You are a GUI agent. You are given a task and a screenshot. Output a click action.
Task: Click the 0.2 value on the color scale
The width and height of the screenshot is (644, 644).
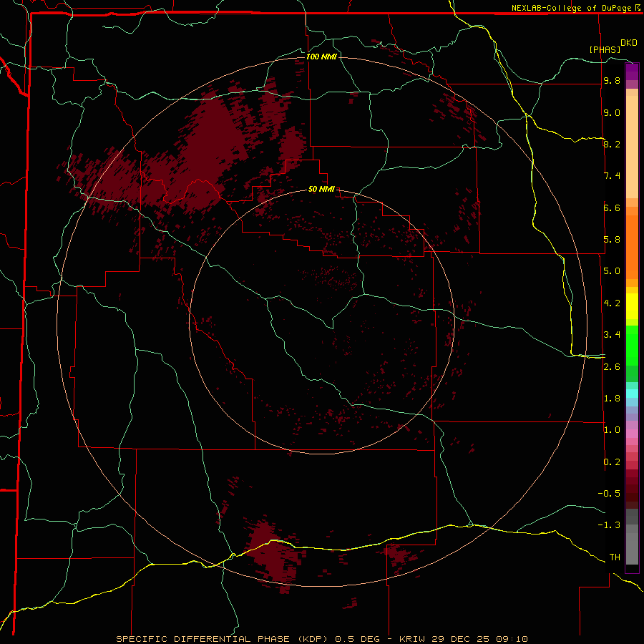point(612,462)
